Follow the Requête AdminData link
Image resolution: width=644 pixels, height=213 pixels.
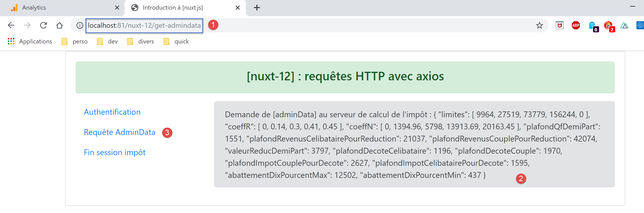click(119, 132)
